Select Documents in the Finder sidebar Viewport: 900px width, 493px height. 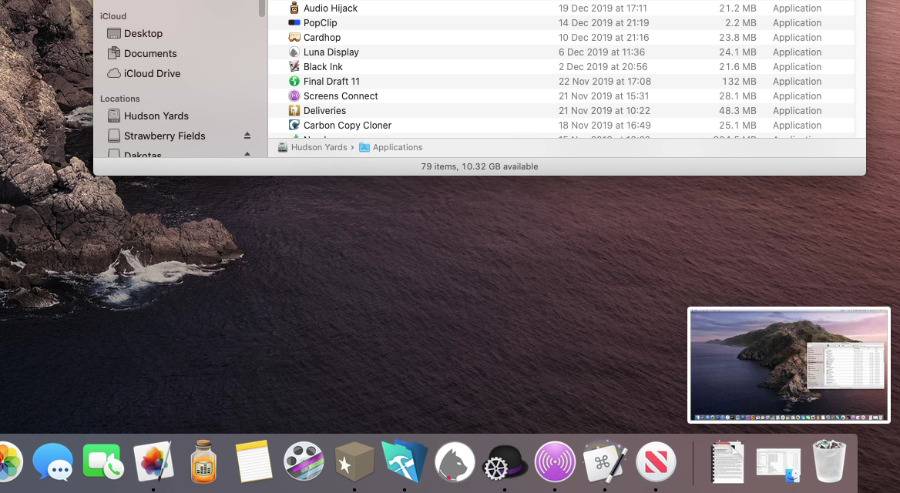pyautogui.click(x=150, y=54)
